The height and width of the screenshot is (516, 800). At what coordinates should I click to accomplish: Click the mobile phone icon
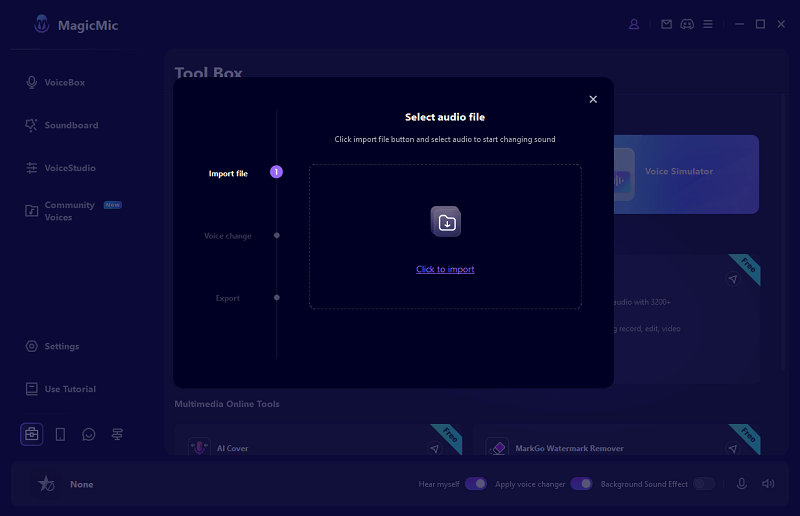60,434
